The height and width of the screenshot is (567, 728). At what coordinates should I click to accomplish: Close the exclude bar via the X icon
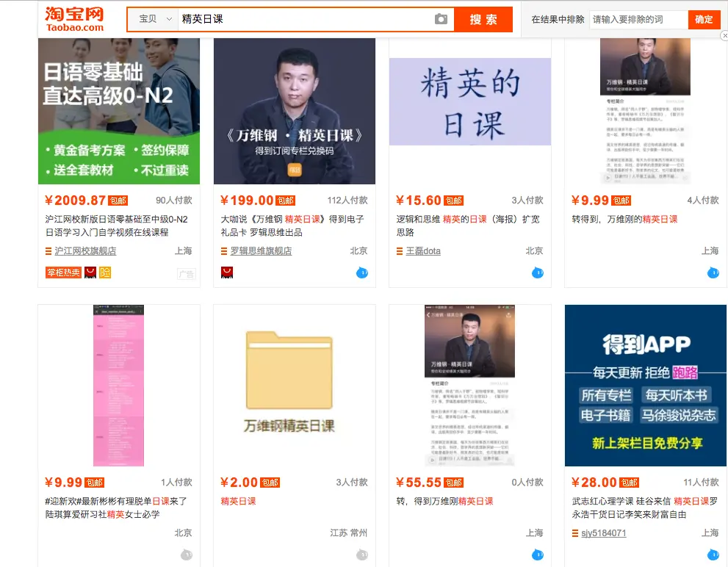(x=724, y=36)
